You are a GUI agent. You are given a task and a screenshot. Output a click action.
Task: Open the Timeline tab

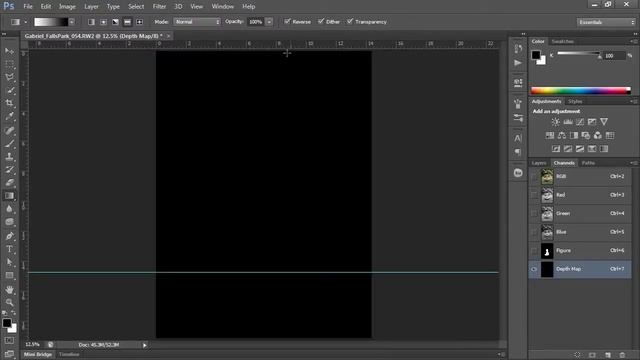[x=69, y=354]
